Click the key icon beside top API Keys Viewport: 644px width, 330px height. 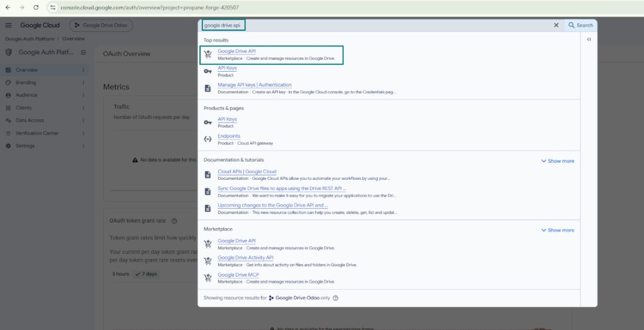pos(208,71)
